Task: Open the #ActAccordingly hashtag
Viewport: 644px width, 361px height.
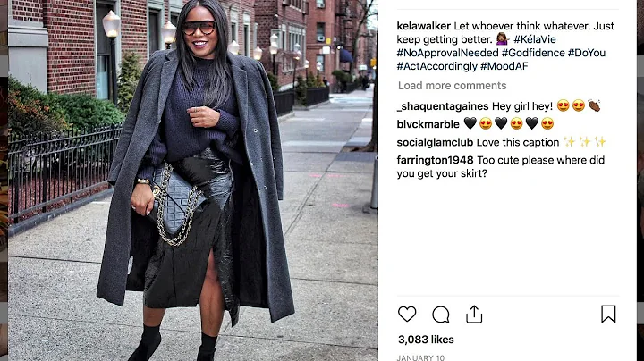Action: pos(437,66)
